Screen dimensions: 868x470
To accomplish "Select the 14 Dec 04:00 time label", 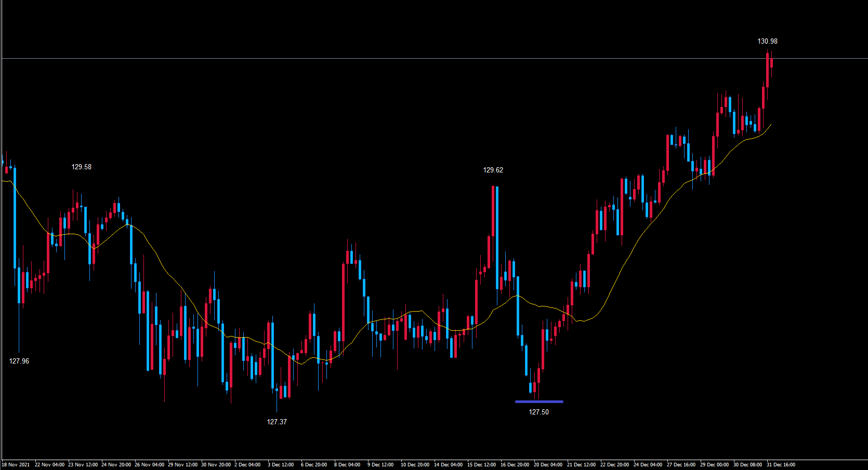I will click(x=448, y=464).
